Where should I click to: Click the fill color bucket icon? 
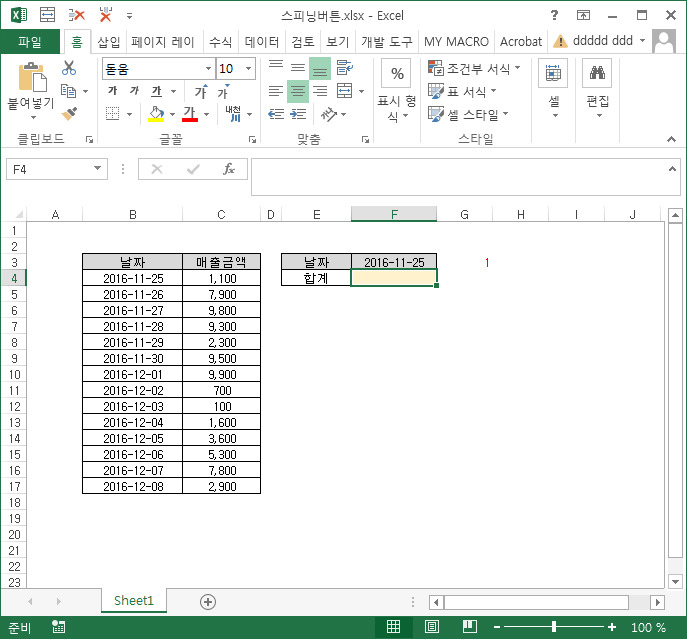coord(156,114)
